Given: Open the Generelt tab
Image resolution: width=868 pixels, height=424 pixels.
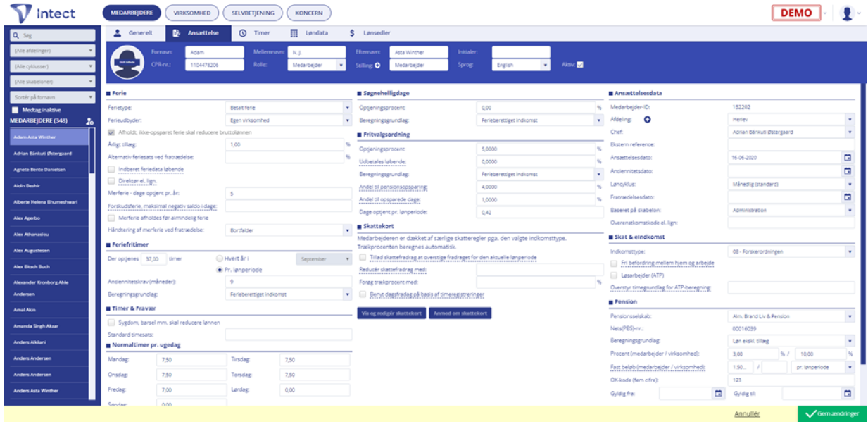Looking at the screenshot, I should [134, 32].
